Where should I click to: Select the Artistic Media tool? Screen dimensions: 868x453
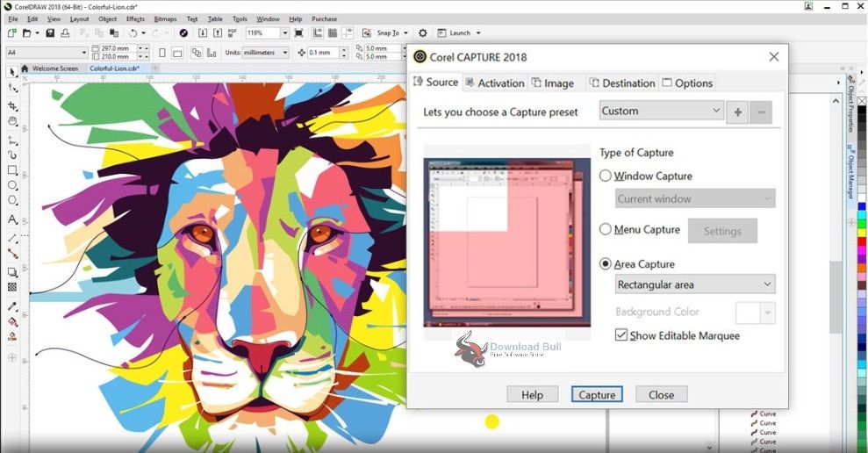(x=12, y=155)
